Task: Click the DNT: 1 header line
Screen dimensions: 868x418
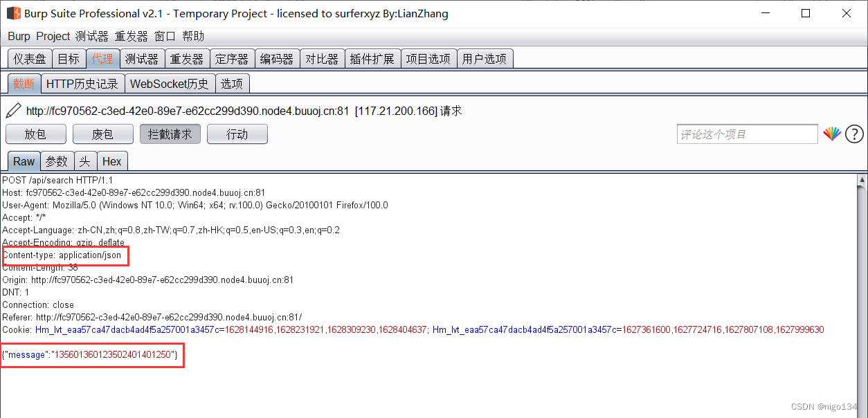Action: pyautogui.click(x=16, y=292)
